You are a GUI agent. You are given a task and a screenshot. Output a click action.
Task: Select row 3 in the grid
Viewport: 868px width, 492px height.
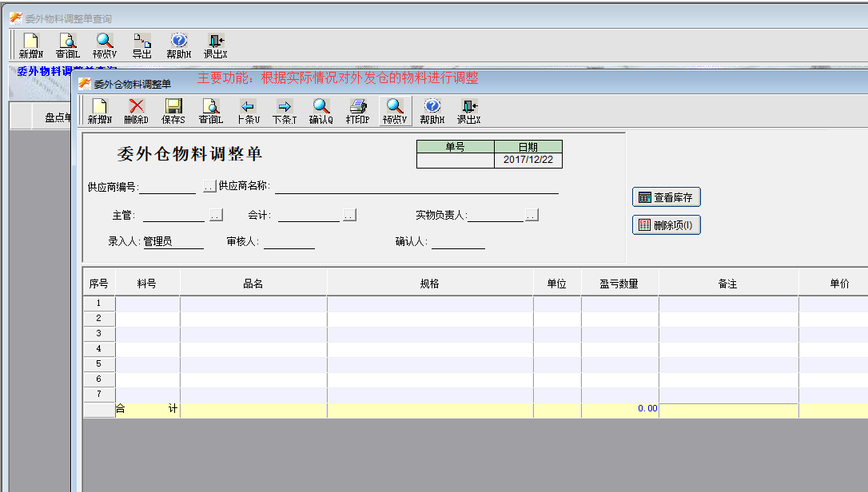pos(99,334)
